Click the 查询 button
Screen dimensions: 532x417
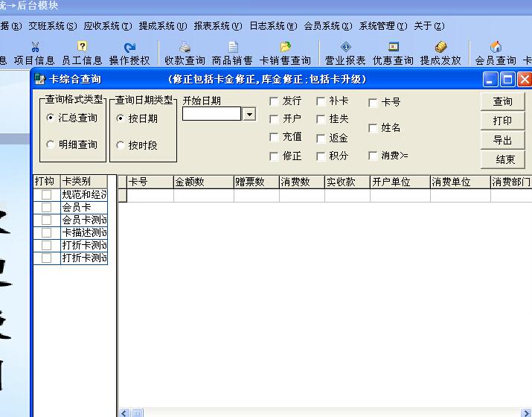click(x=503, y=101)
